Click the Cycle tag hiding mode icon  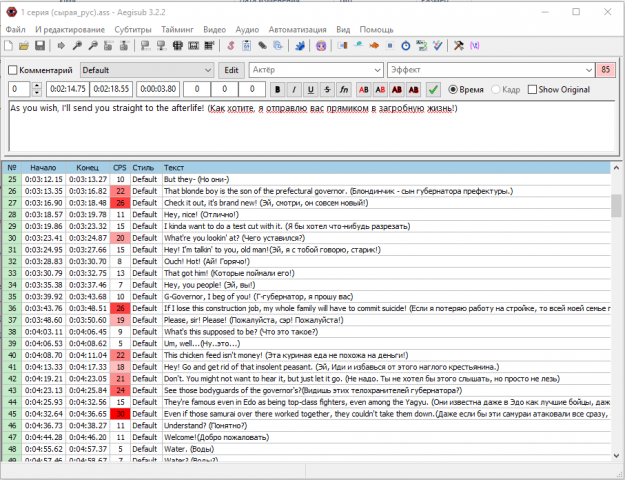tap(474, 46)
